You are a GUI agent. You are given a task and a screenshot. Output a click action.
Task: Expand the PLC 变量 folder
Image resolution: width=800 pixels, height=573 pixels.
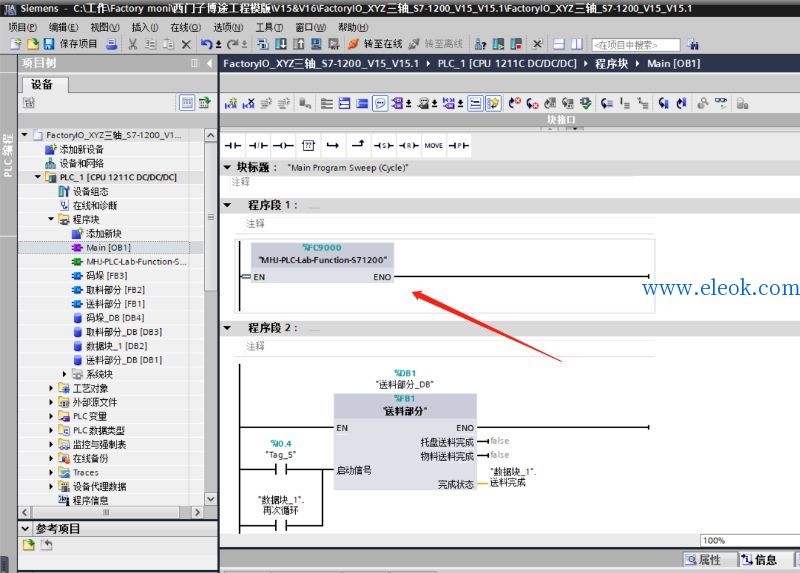click(x=51, y=416)
